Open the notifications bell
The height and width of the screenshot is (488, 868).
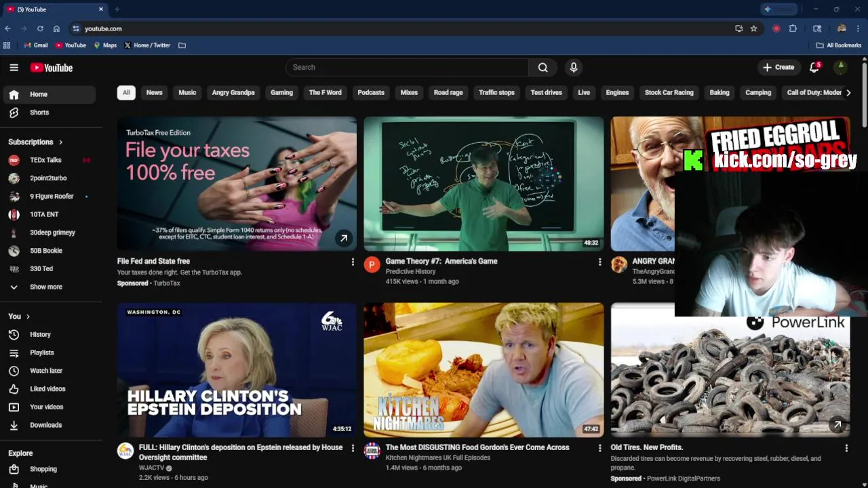click(x=814, y=67)
